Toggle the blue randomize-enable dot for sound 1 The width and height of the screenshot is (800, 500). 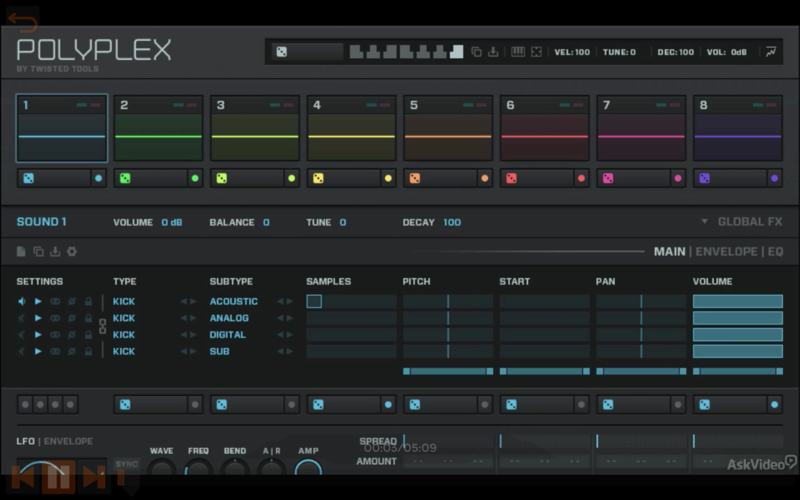(x=98, y=178)
